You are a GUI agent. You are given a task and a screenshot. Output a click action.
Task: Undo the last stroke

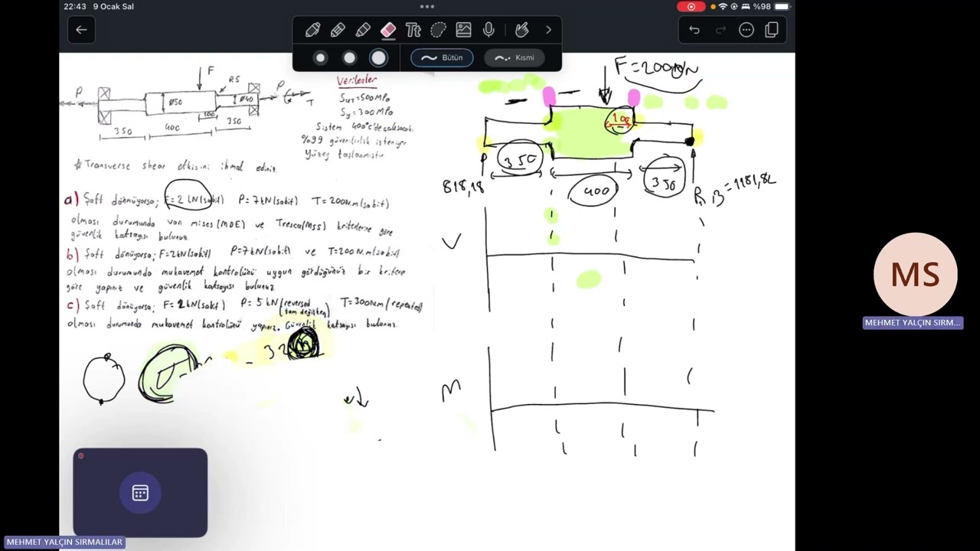coord(694,30)
